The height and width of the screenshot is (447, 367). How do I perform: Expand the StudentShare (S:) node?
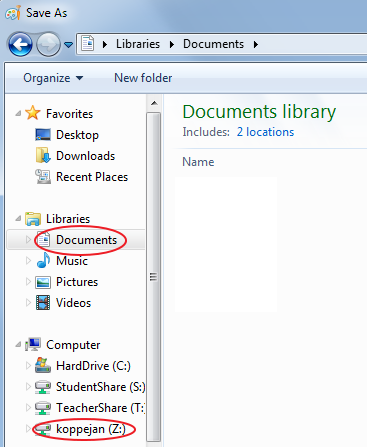28,387
